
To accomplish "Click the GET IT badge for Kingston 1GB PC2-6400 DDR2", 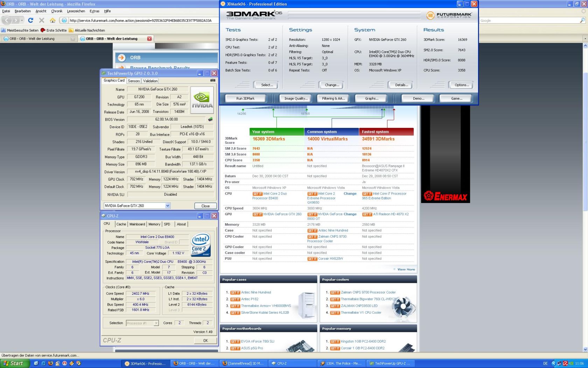I will 335,341.
